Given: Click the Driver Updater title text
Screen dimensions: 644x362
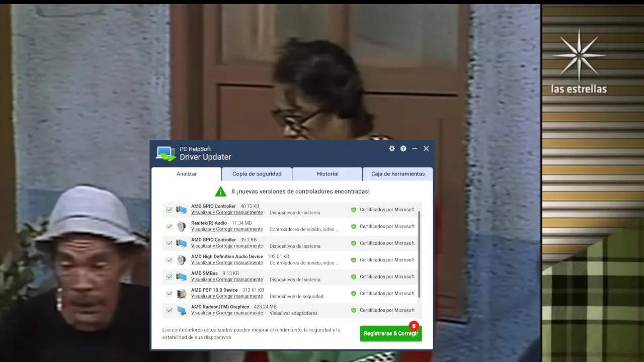Looking at the screenshot, I should (205, 157).
